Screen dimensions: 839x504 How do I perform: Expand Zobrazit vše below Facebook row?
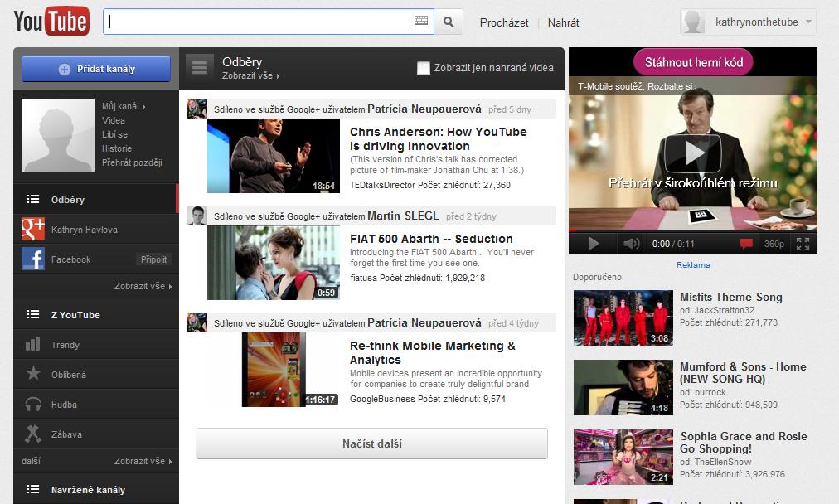pyautogui.click(x=143, y=286)
